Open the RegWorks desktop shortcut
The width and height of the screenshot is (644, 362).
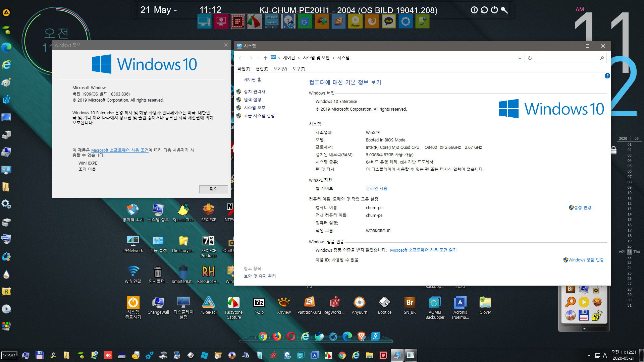[334, 305]
